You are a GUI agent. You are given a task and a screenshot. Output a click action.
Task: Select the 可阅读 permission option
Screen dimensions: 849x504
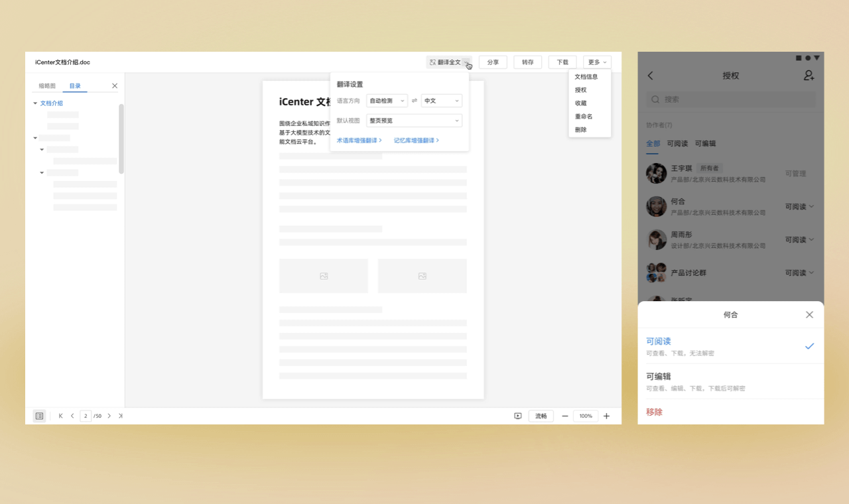click(x=731, y=346)
